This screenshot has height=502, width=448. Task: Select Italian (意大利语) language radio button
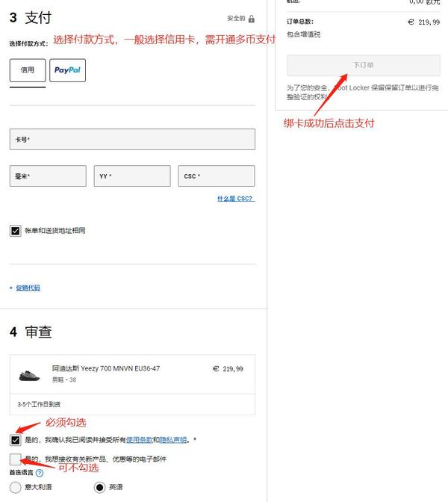[x=16, y=487]
